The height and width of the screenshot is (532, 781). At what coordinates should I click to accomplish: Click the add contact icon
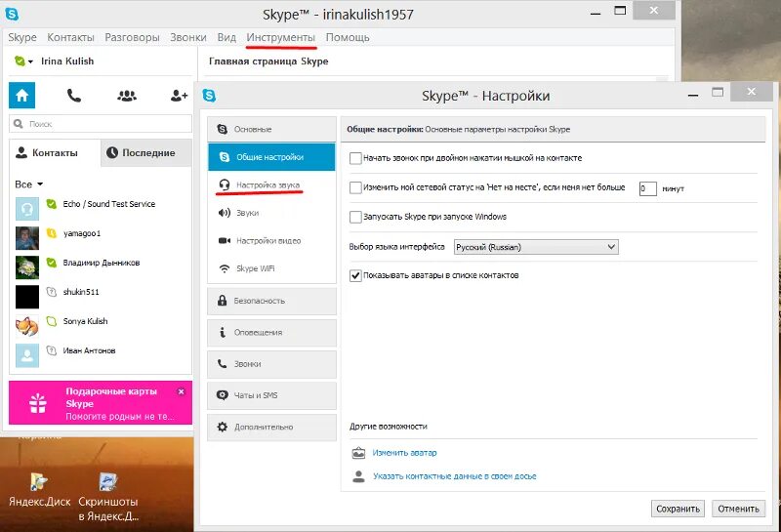[x=179, y=95]
